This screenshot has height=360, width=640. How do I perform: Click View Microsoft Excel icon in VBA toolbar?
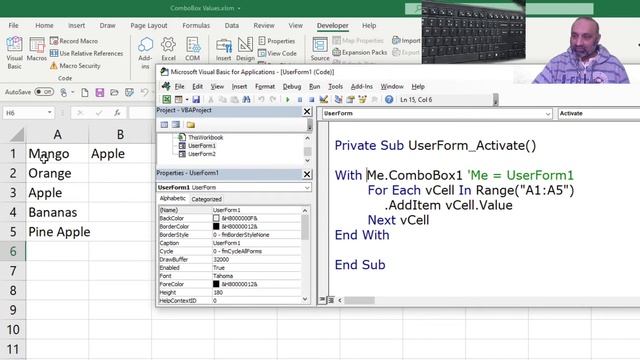[167, 99]
